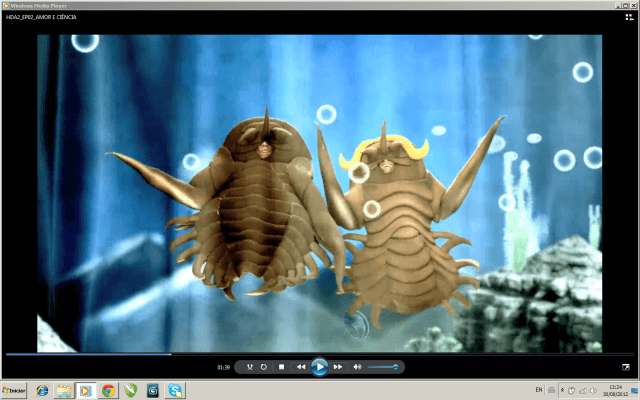Click the EN language indicator
Viewport: 640px width, 400px height.
[540, 388]
